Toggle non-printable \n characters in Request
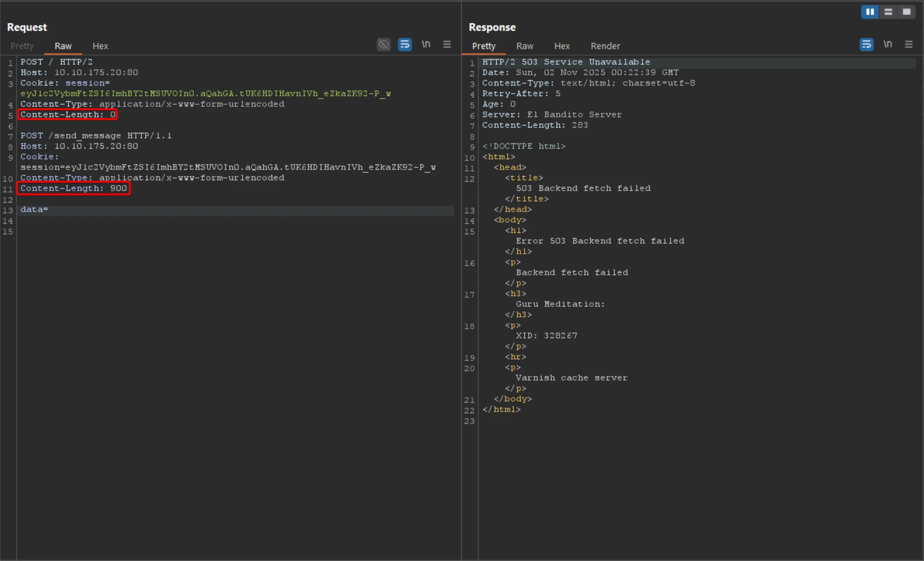 point(426,44)
